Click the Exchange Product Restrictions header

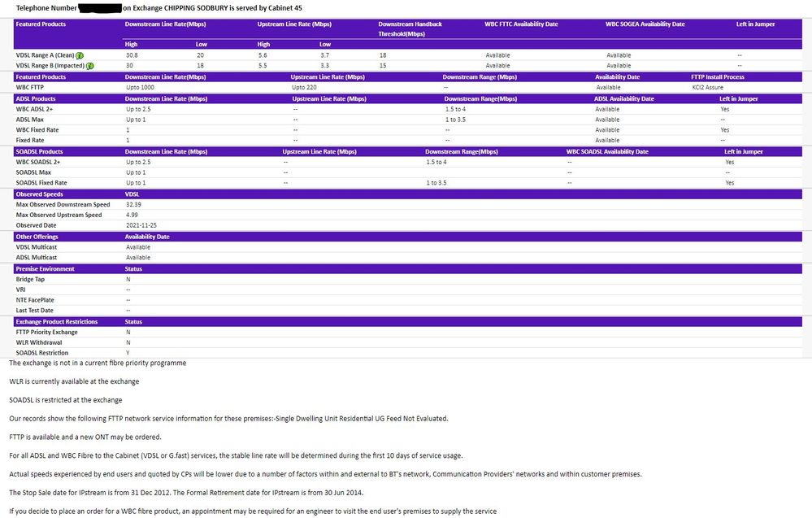point(57,321)
